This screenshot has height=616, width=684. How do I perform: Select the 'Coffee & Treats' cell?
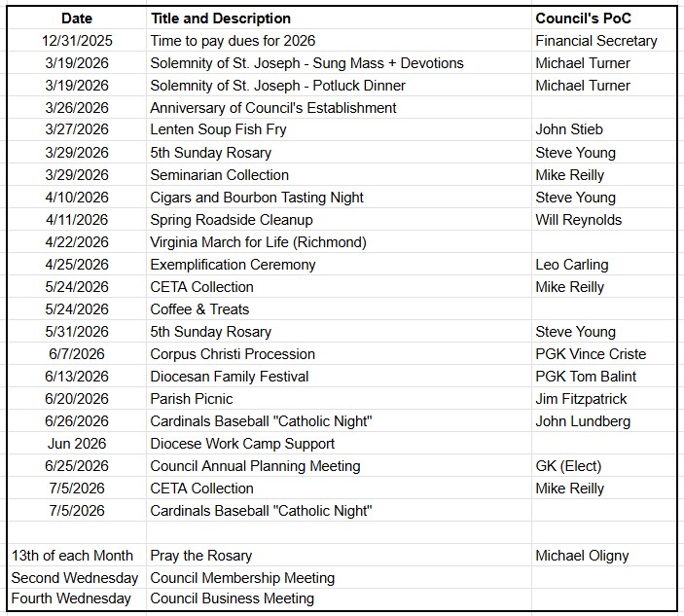click(199, 309)
